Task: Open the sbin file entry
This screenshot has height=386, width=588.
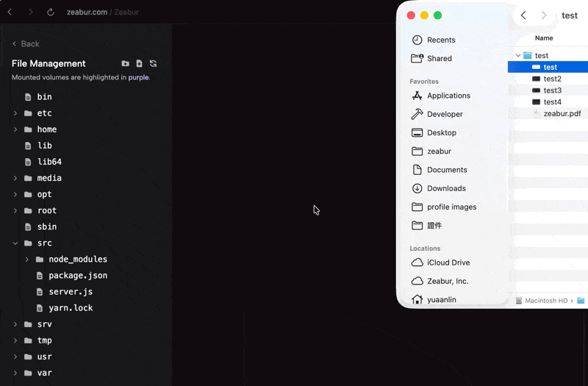Action: (x=47, y=226)
